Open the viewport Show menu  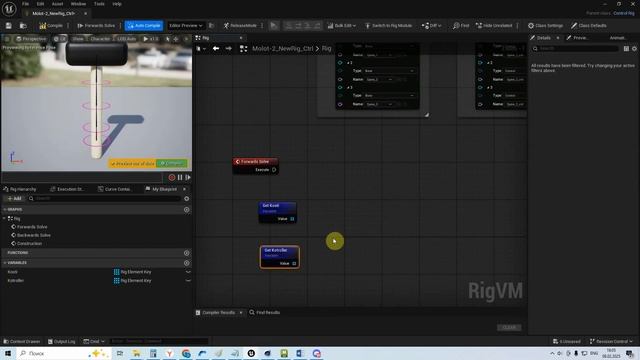[x=78, y=39]
